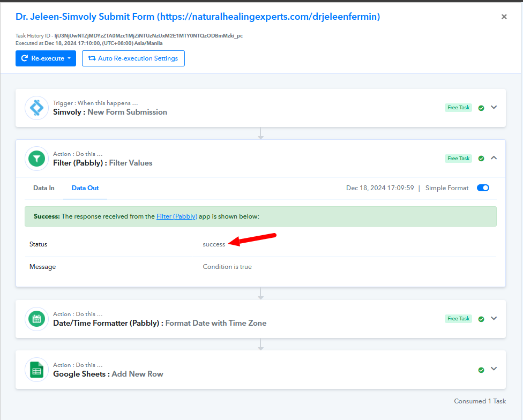Viewport: 523px width, 420px height.
Task: Switch to the Data In tab
Action: [x=44, y=188]
